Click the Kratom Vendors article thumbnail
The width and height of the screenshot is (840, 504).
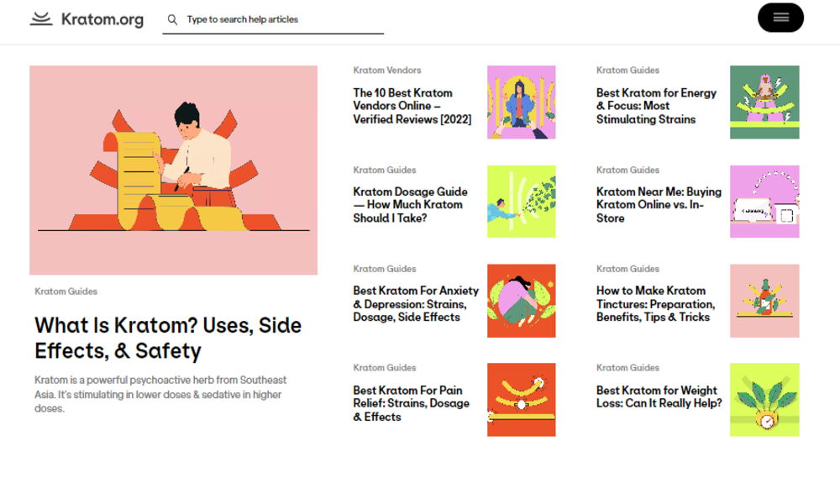click(x=521, y=102)
